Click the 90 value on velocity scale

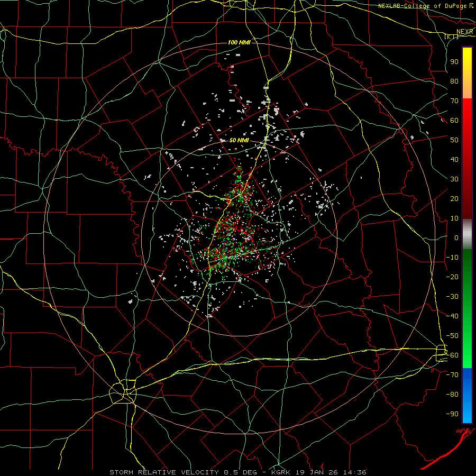[454, 62]
